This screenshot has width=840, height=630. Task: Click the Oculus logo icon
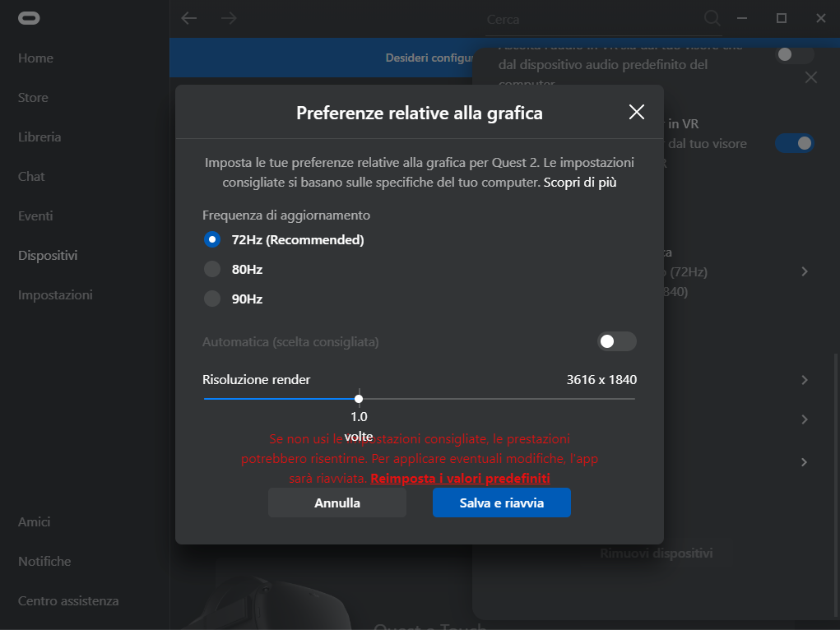click(30, 19)
